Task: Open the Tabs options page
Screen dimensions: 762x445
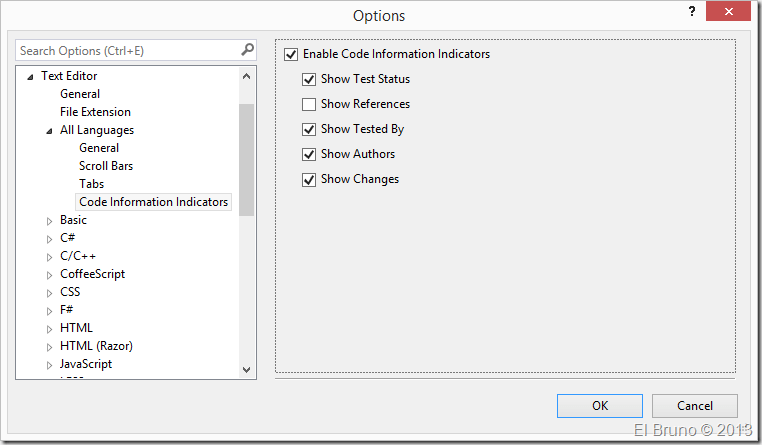Action: coord(91,184)
